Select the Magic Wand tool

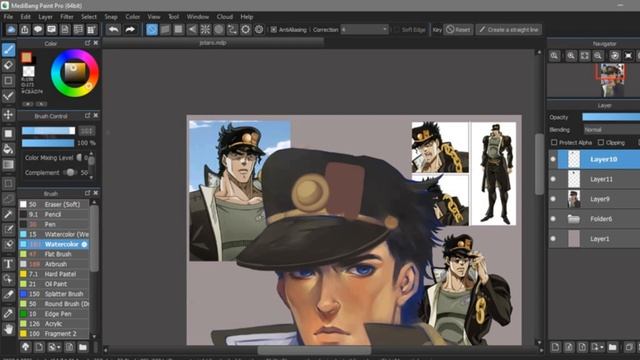pyautogui.click(x=8, y=214)
